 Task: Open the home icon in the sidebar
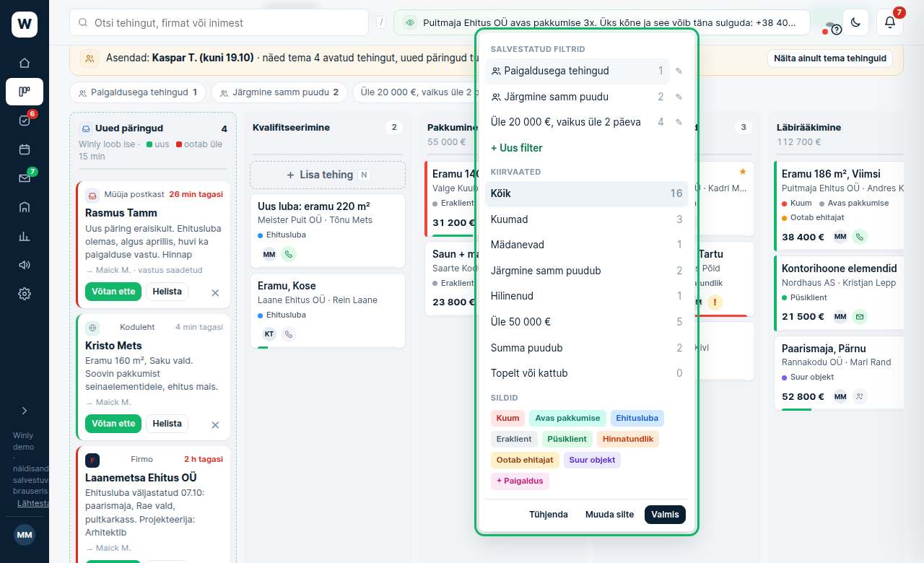(25, 63)
